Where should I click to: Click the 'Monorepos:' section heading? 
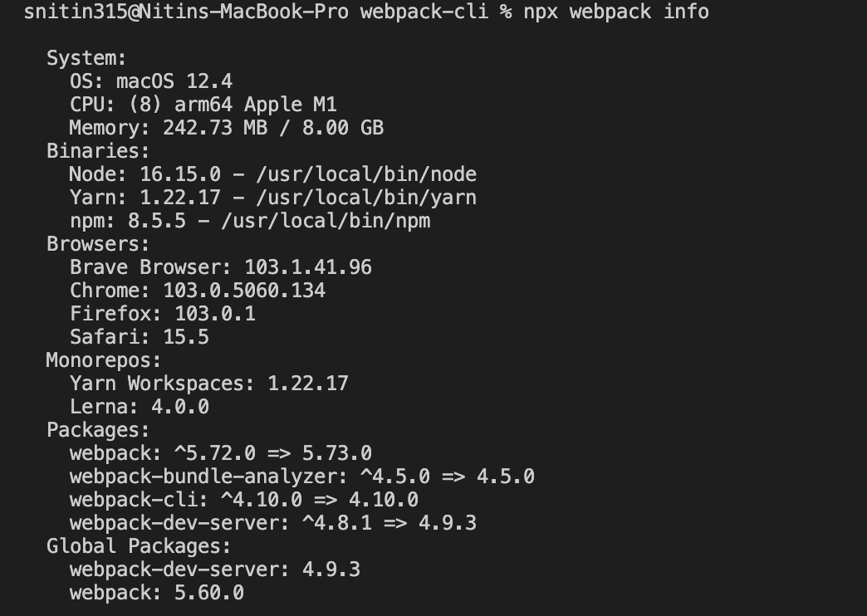point(104,360)
